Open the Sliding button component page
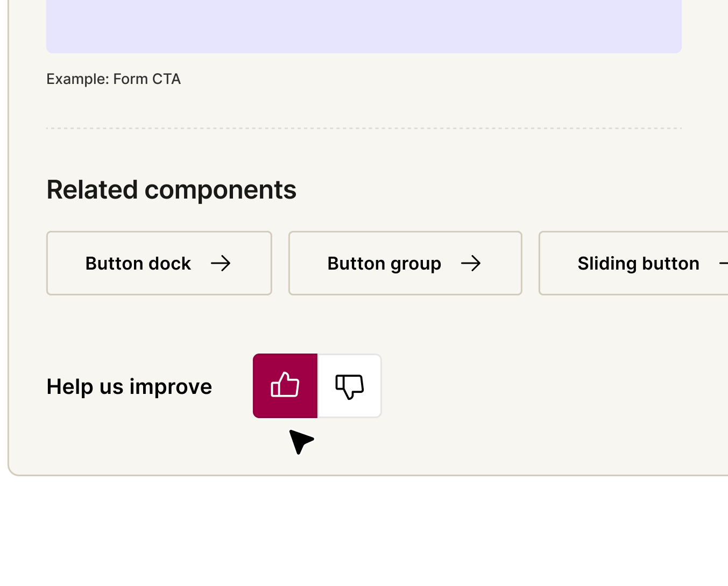Viewport: 728px width, 586px height. pyautogui.click(x=638, y=263)
